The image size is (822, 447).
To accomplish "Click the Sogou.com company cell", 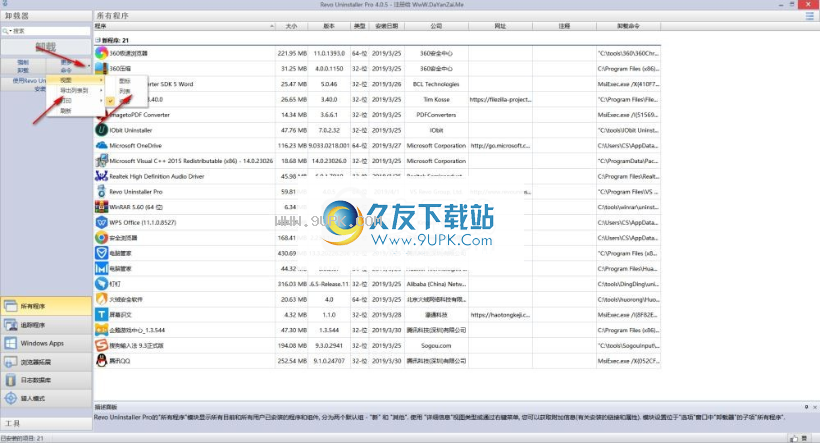I will (x=436, y=345).
